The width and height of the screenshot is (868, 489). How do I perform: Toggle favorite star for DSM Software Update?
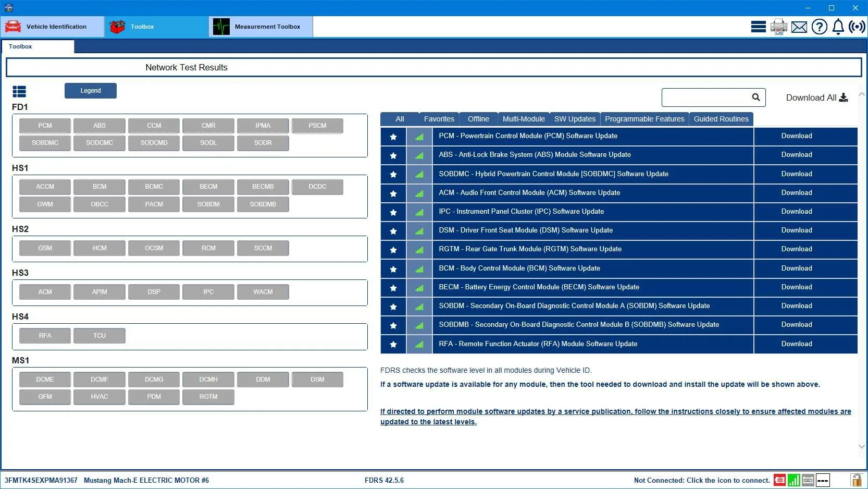[393, 231]
